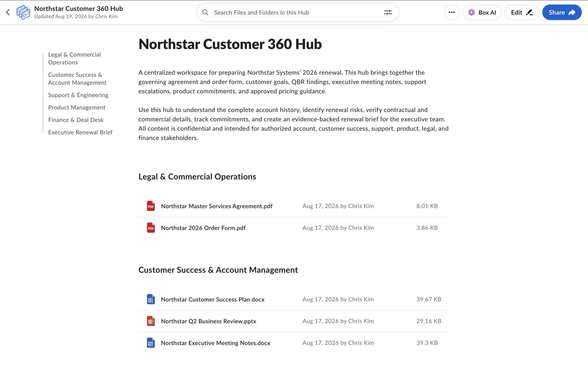Open Northstar Customer Success Plan.docx
Viewport: 588px width, 369px height.
[213, 299]
